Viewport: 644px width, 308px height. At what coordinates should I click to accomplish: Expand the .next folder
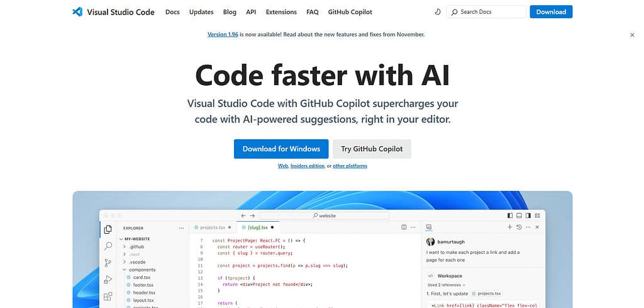pos(124,254)
